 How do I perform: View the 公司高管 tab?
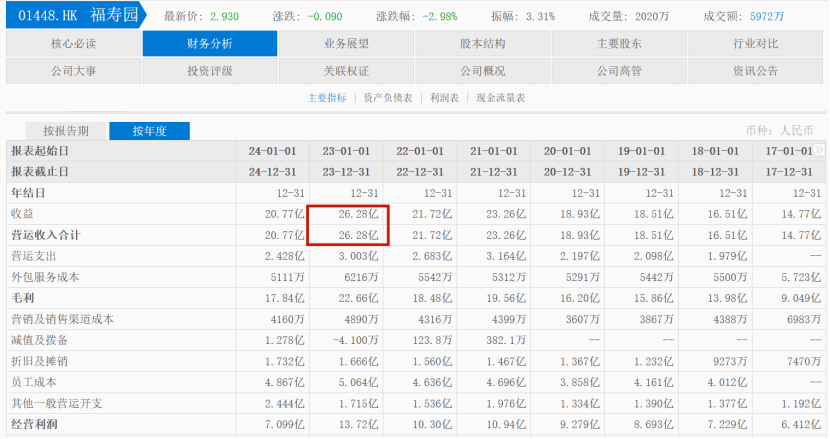619,71
